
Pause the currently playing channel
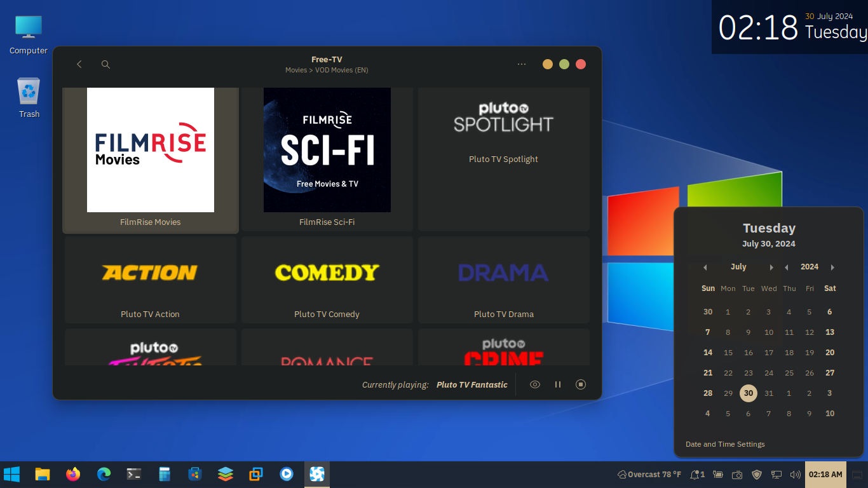coord(558,384)
